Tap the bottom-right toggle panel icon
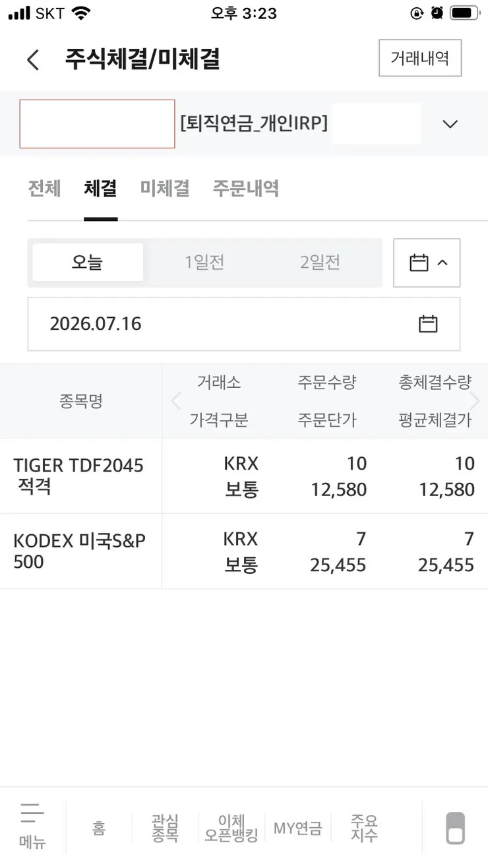Image resolution: width=488 pixels, height=868 pixels. tap(456, 828)
